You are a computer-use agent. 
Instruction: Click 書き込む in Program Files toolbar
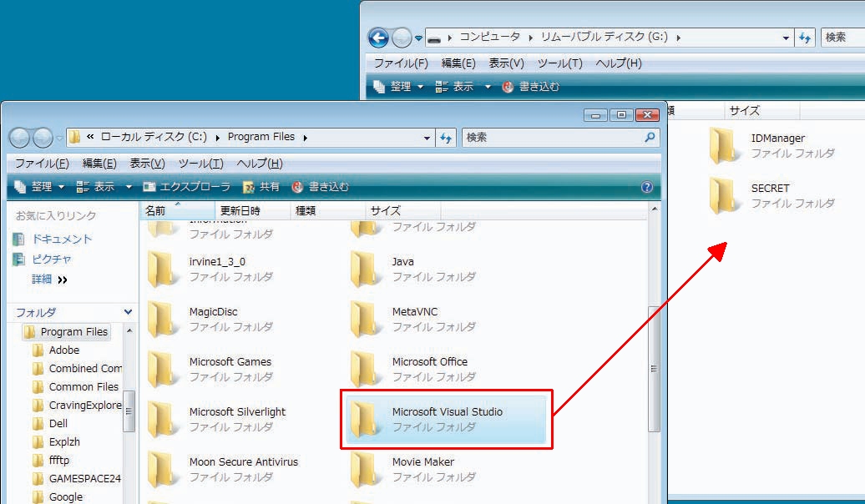point(321,187)
